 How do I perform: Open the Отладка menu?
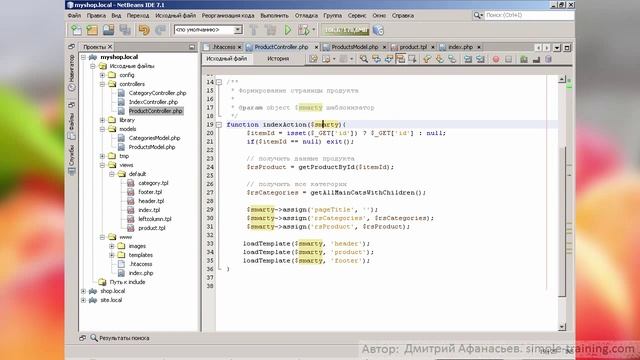(x=306, y=15)
